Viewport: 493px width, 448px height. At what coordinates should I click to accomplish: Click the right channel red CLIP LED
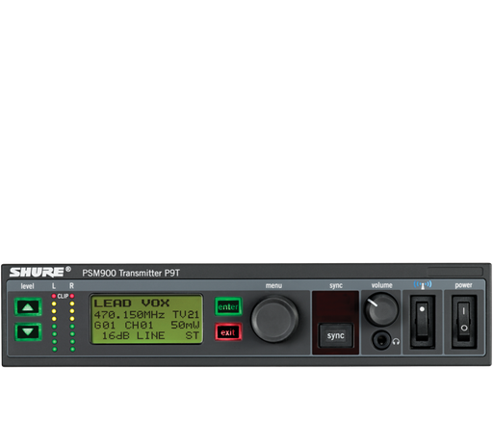pos(72,296)
